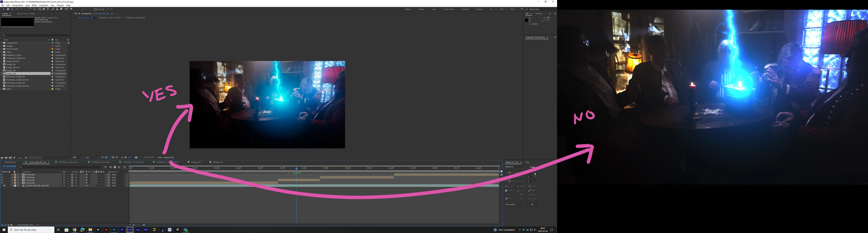
Task: Mute audio of the mxf layer
Action: pos(4,186)
